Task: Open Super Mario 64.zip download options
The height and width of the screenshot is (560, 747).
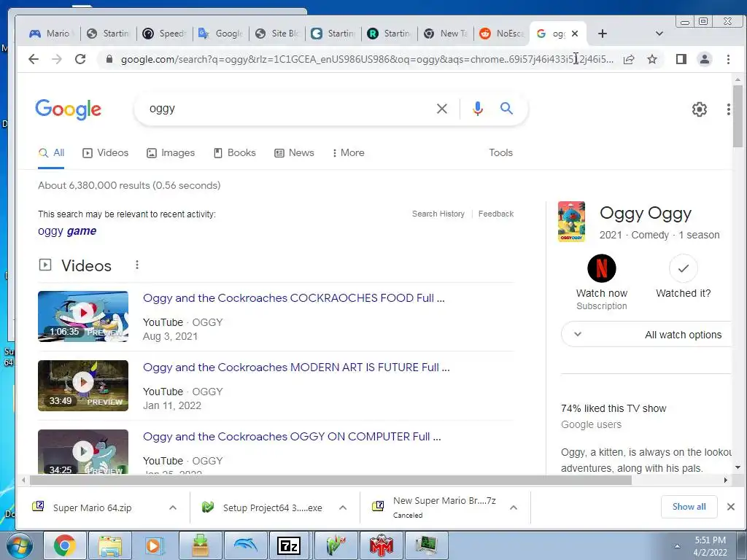Action: click(x=173, y=507)
